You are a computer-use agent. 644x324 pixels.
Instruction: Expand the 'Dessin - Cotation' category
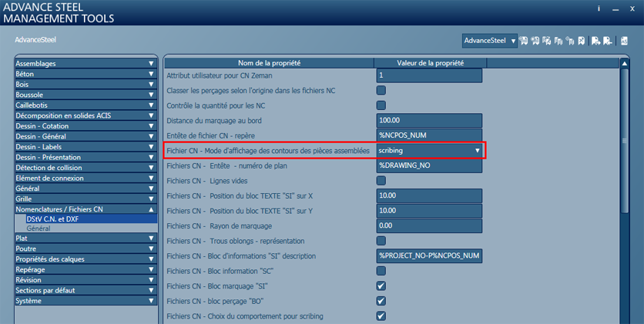[x=86, y=126]
